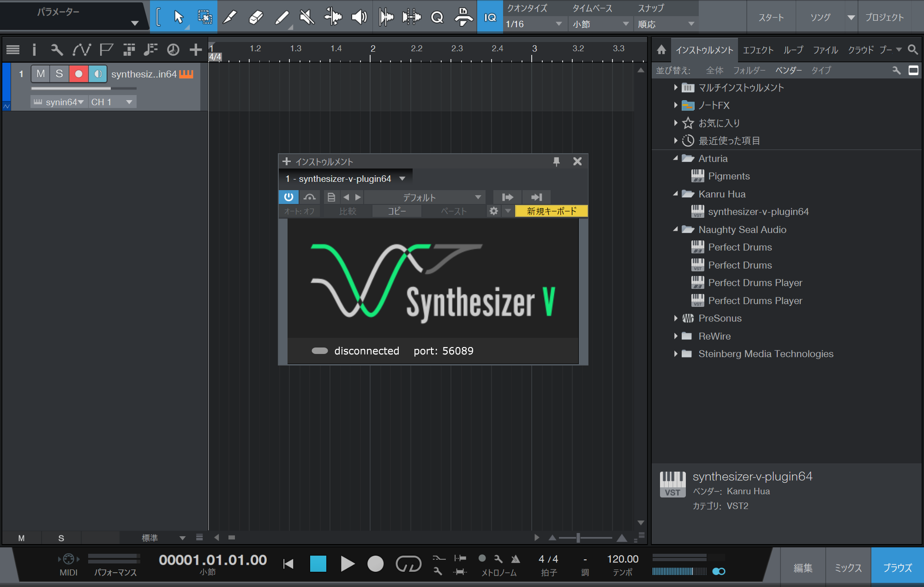Open the browser search icon

912,49
